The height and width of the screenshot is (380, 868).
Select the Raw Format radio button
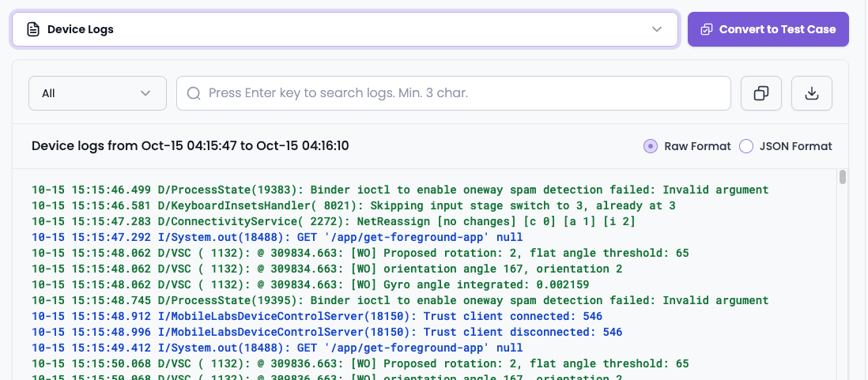tap(651, 147)
